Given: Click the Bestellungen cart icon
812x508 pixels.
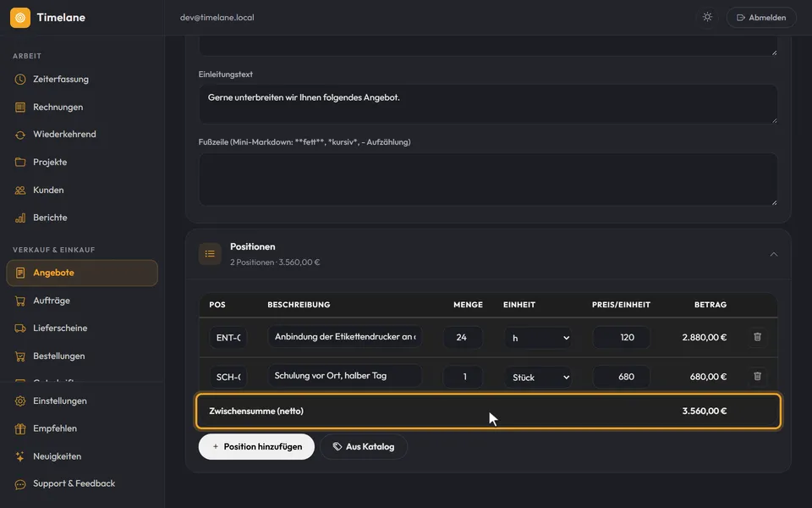Looking at the screenshot, I should coord(20,356).
